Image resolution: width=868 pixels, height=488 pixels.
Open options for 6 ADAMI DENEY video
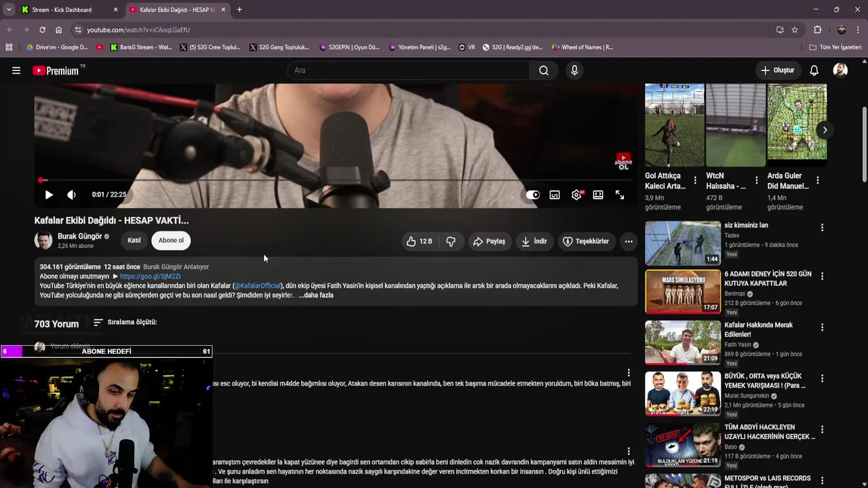coord(822,277)
